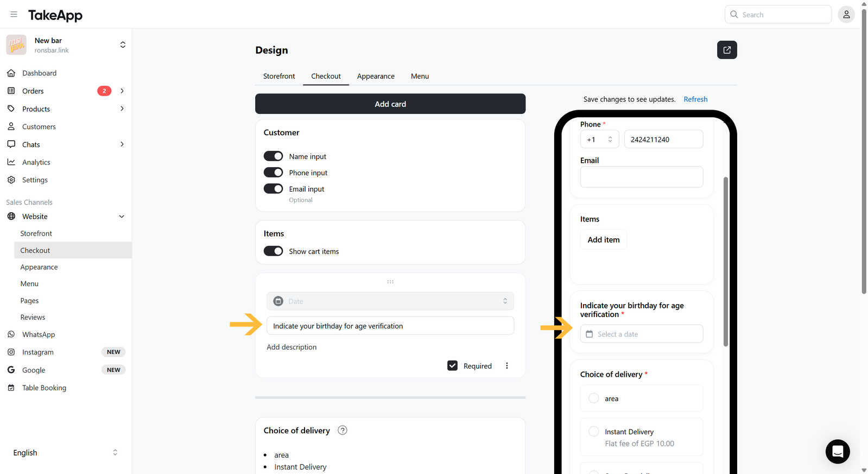Click the calendar icon in the Date field type
Viewport: 868px width, 474px height.
278,301
